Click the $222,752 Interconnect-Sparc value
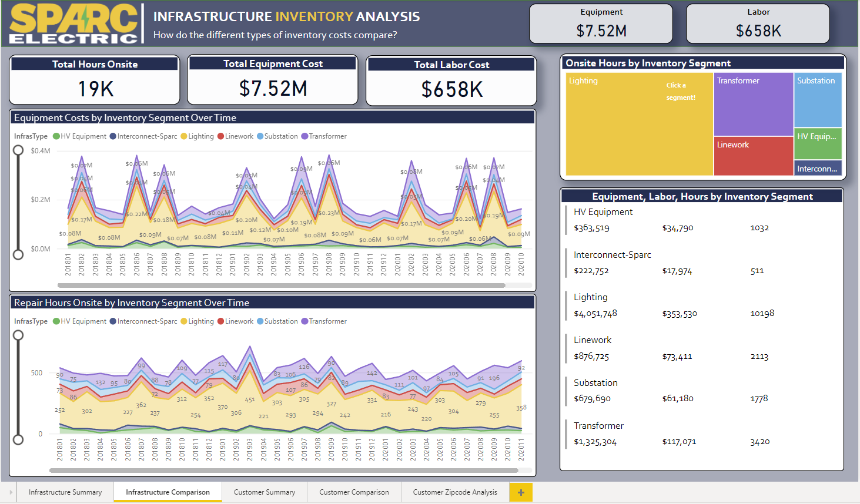The image size is (860, 504). tap(591, 271)
